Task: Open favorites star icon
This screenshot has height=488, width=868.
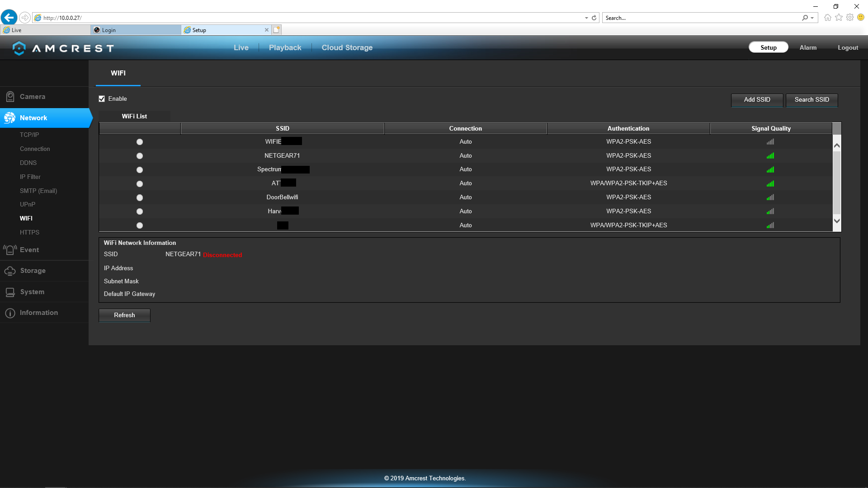Action: point(839,18)
